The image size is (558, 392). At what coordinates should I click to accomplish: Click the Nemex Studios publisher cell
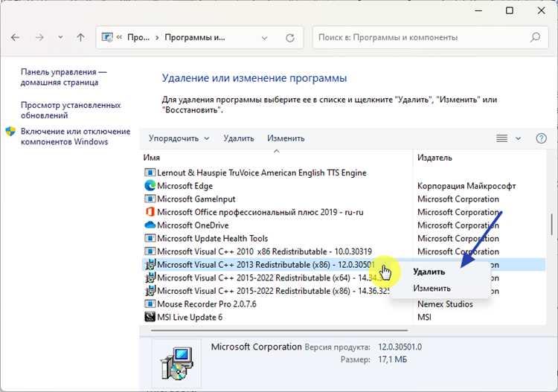(x=445, y=304)
